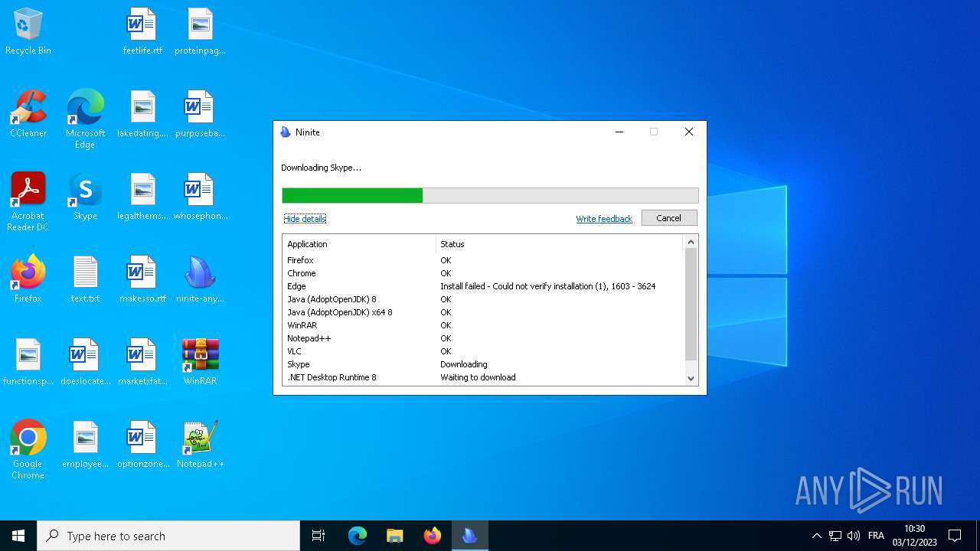Select the text.txt desktop file

click(x=85, y=280)
